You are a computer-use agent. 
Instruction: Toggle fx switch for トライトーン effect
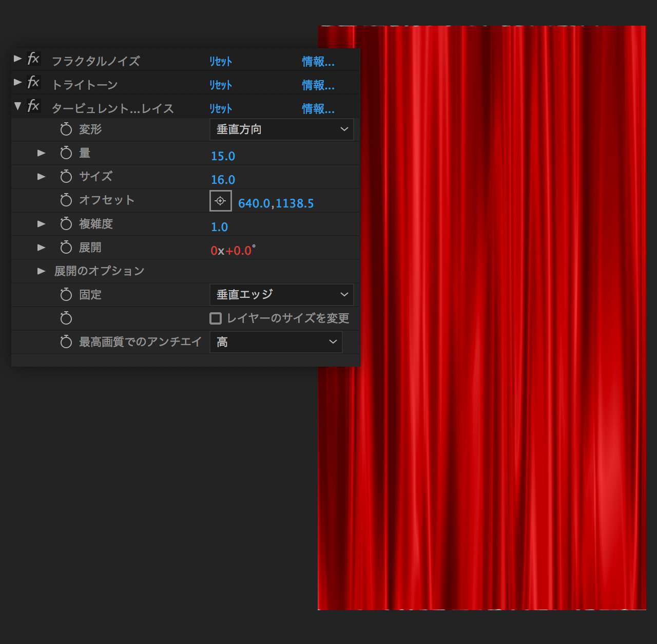33,82
